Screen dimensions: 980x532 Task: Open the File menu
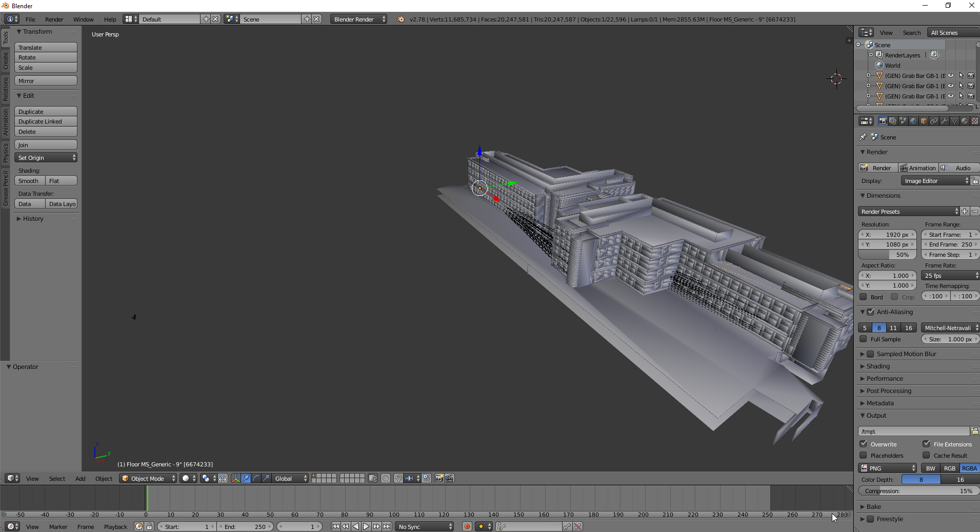coord(30,19)
